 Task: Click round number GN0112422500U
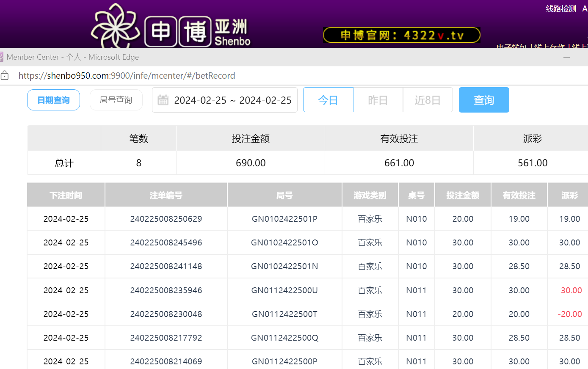point(284,290)
